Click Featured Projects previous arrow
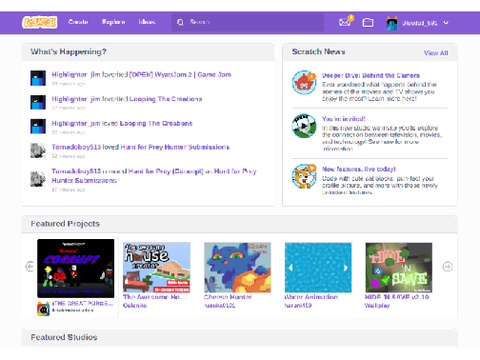 tap(30, 267)
